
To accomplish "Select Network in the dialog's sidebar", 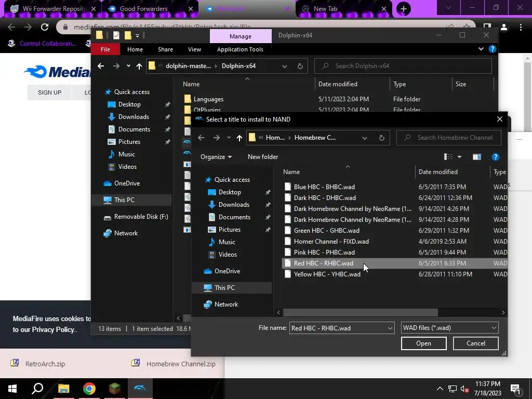I will coord(226,304).
